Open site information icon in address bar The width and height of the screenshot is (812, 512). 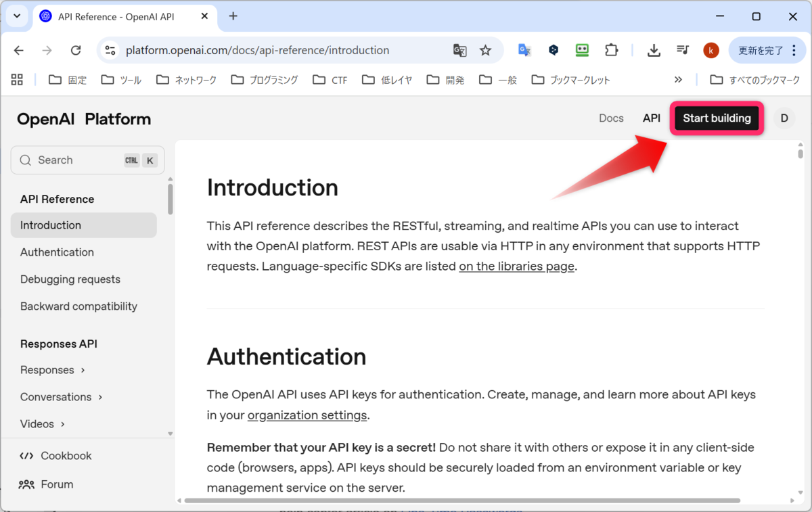(x=110, y=50)
